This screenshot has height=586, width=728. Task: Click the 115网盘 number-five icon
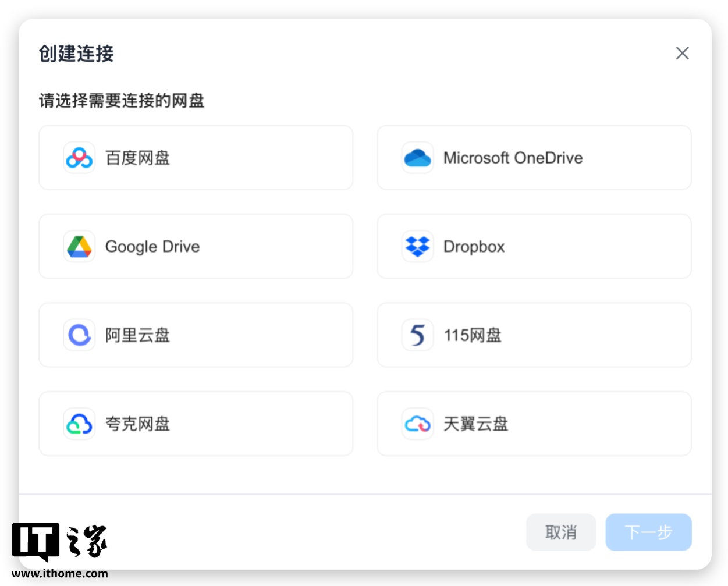pyautogui.click(x=417, y=335)
